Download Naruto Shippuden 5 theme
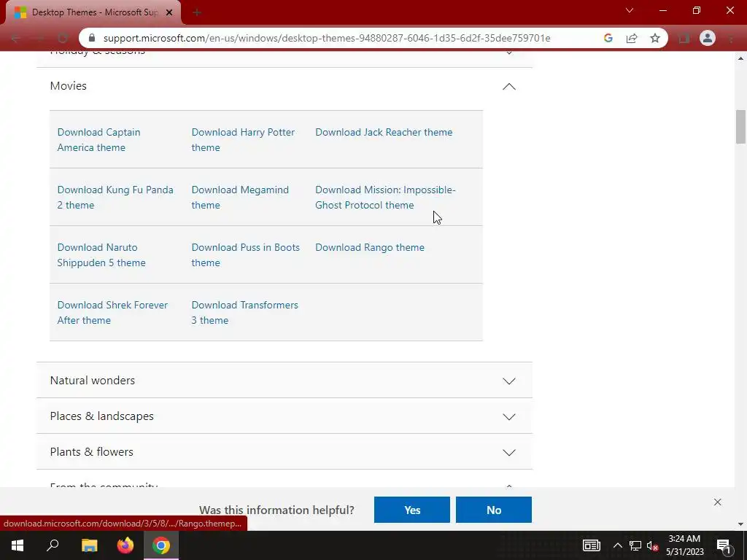 coord(101,254)
